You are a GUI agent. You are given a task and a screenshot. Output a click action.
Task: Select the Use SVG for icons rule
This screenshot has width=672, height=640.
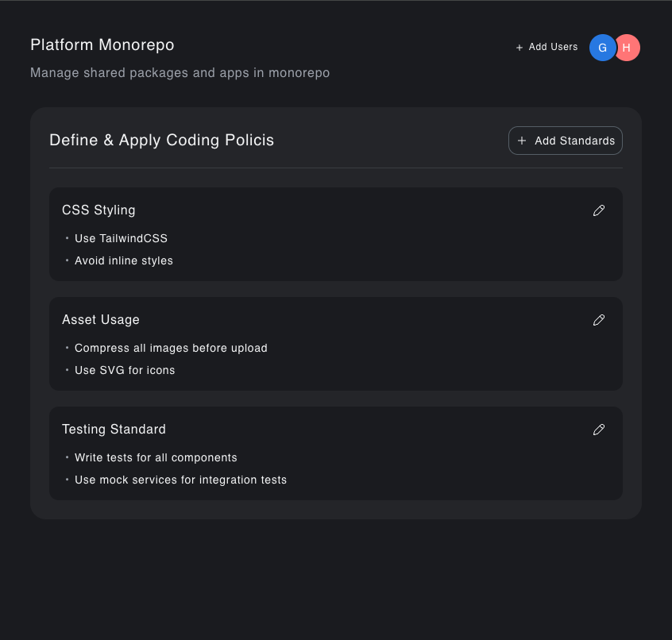click(125, 370)
